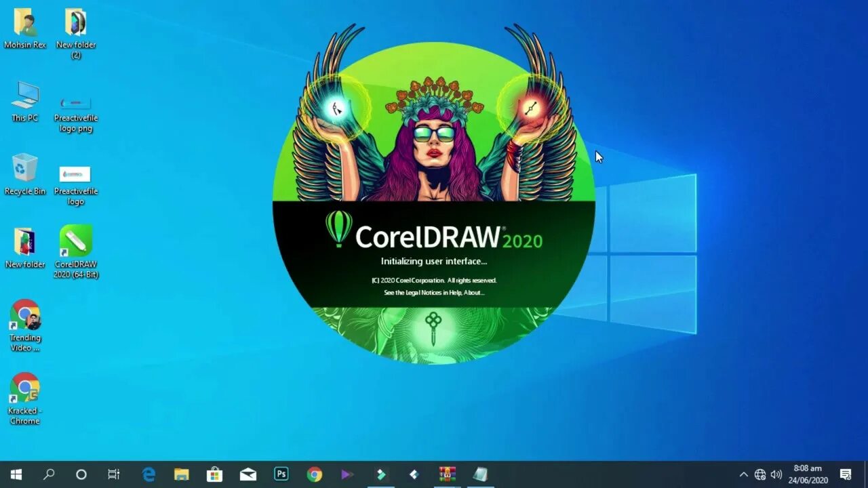Open network status tray icon
Screen dimensions: 868x488
760,474
